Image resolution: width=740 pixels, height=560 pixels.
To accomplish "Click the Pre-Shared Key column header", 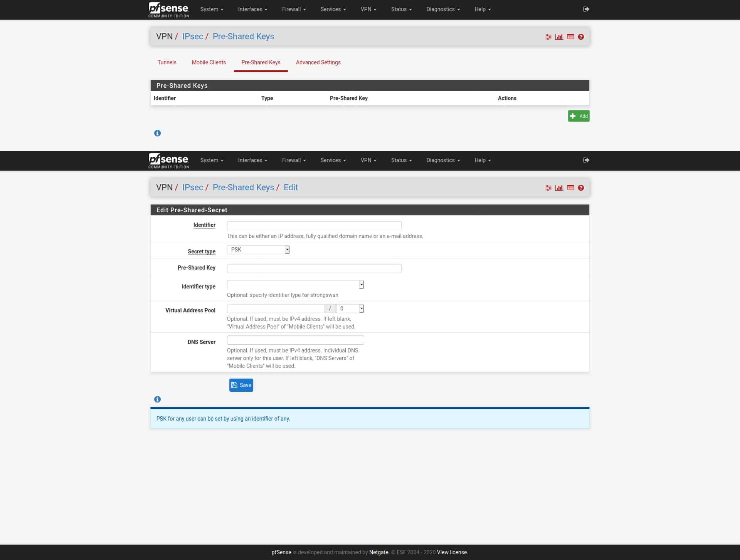I will pos(349,98).
